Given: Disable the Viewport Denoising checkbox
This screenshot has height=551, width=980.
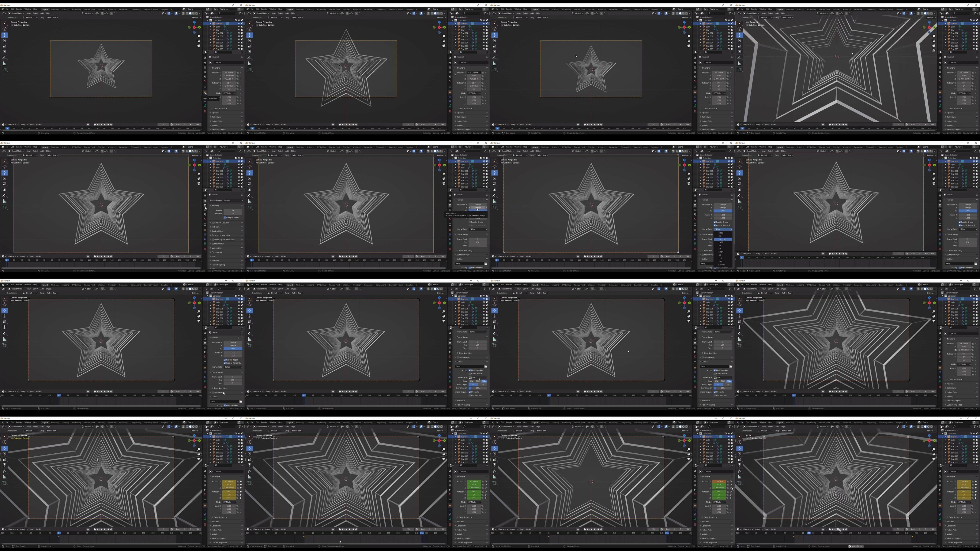Looking at the screenshot, I should coord(225,218).
